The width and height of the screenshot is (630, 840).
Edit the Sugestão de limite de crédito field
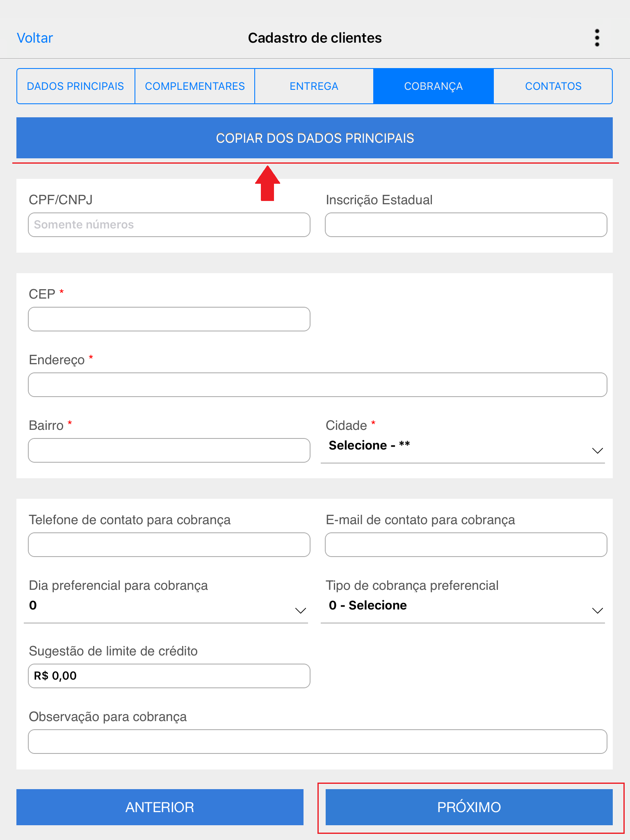pyautogui.click(x=169, y=676)
